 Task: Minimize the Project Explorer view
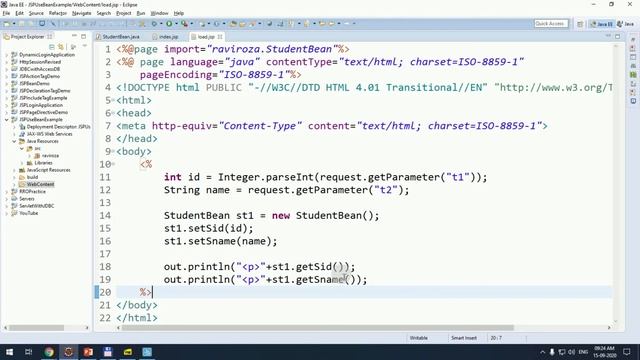74,36
